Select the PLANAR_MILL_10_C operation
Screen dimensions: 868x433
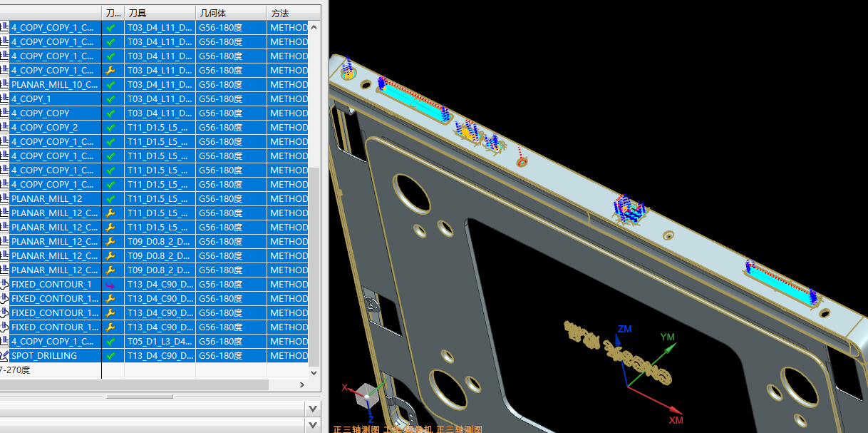coord(55,84)
